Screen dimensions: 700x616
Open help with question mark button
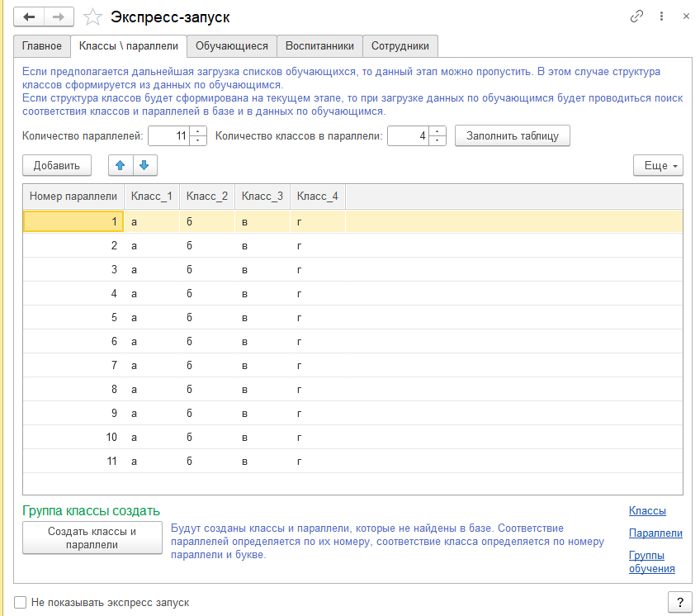coord(679,602)
